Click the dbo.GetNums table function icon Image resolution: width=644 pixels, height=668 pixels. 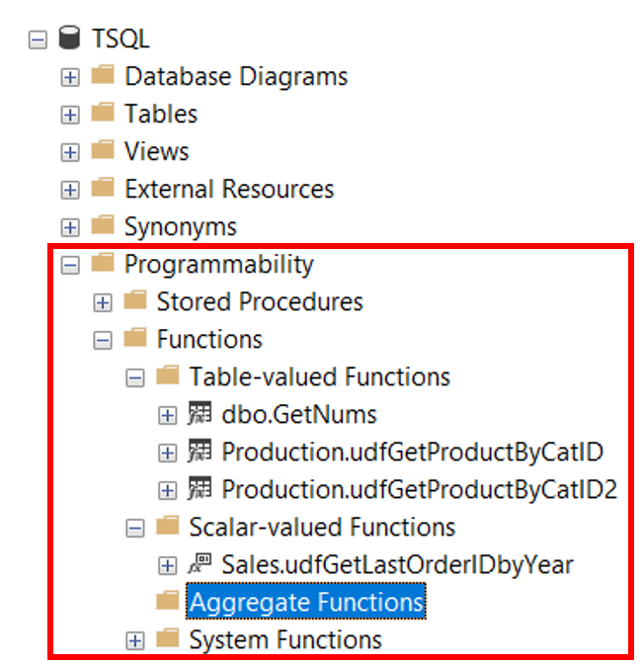click(200, 413)
